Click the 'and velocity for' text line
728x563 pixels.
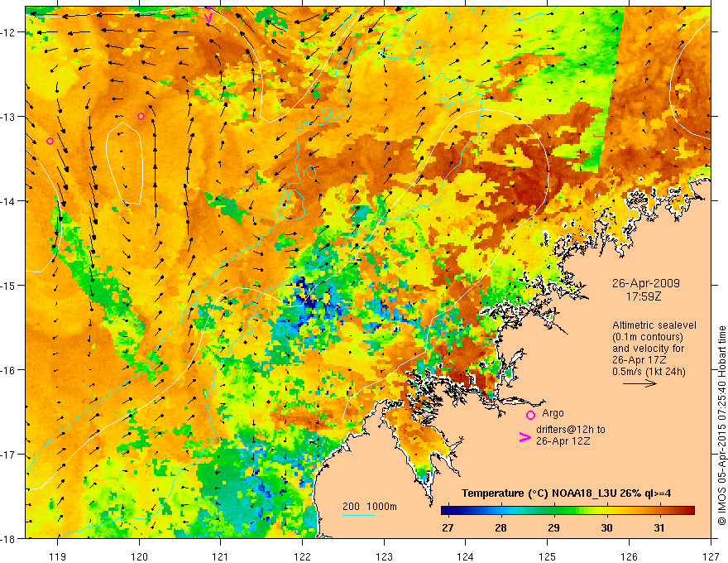(x=648, y=349)
